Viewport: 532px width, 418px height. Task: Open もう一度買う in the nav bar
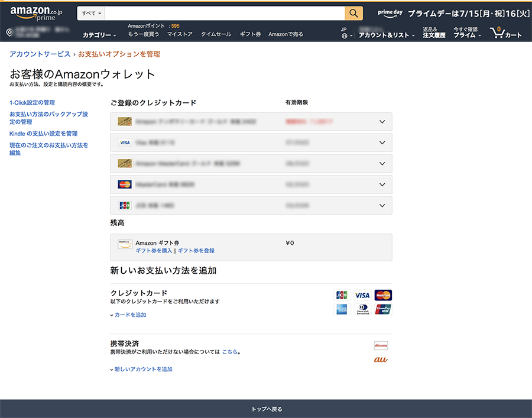click(x=144, y=34)
